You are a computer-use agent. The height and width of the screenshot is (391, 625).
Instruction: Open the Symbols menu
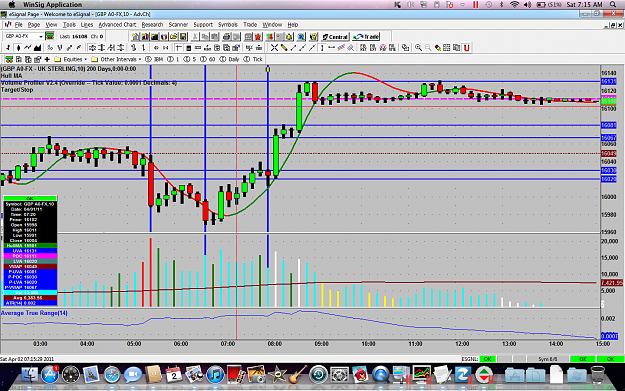tap(228, 25)
